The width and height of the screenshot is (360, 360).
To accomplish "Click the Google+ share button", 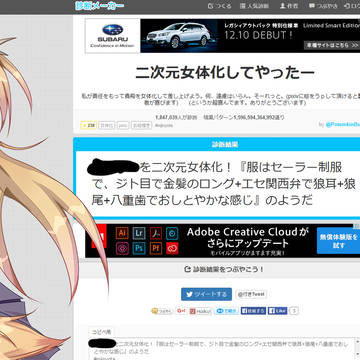I will tap(181, 311).
